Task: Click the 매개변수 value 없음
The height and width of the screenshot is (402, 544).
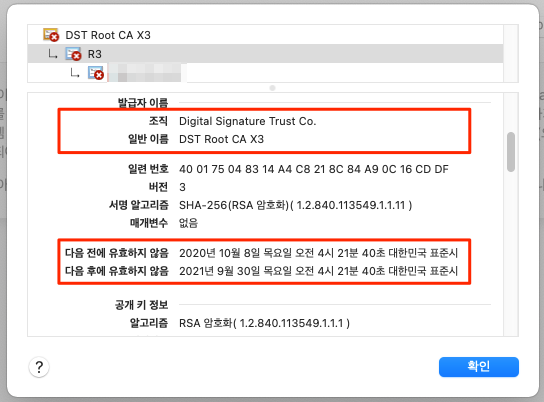Action: tap(188, 223)
